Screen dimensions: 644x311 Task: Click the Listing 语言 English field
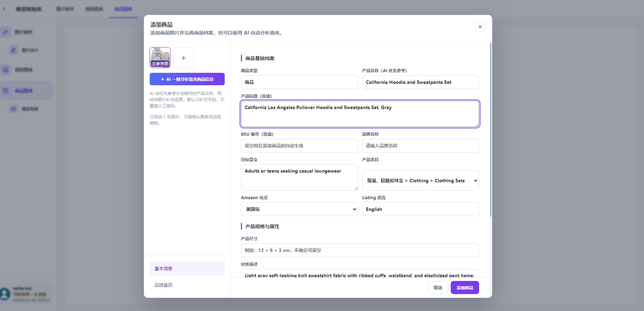tap(420, 209)
